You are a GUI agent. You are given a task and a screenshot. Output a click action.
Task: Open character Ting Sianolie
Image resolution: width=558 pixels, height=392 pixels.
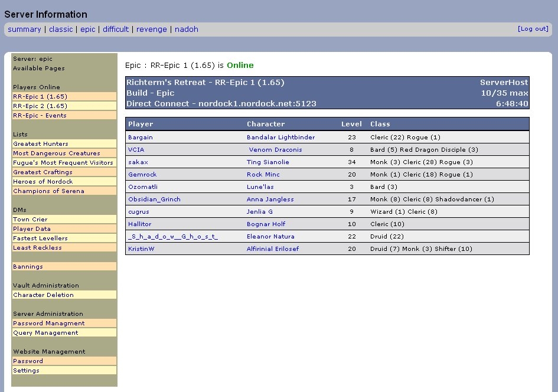[x=267, y=162]
